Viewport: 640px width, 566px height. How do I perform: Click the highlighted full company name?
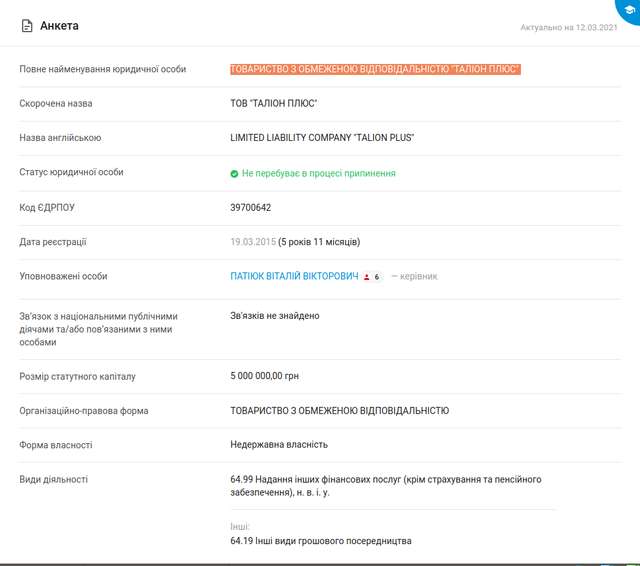pyautogui.click(x=375, y=69)
